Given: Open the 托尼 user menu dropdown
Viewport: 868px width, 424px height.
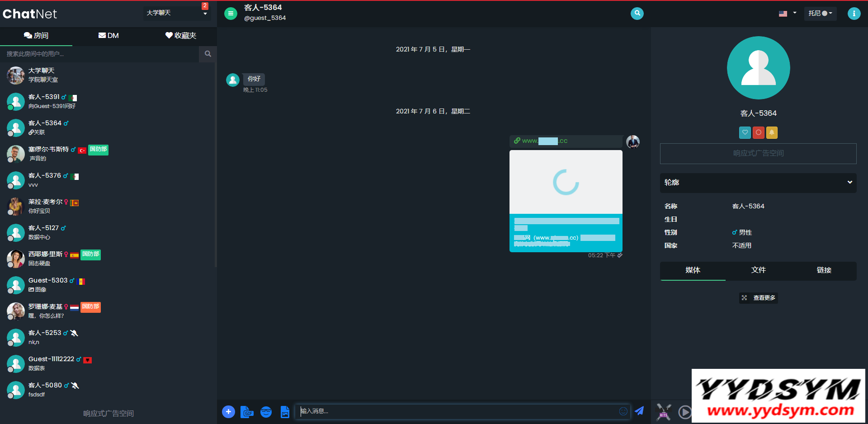Looking at the screenshot, I should (x=820, y=14).
